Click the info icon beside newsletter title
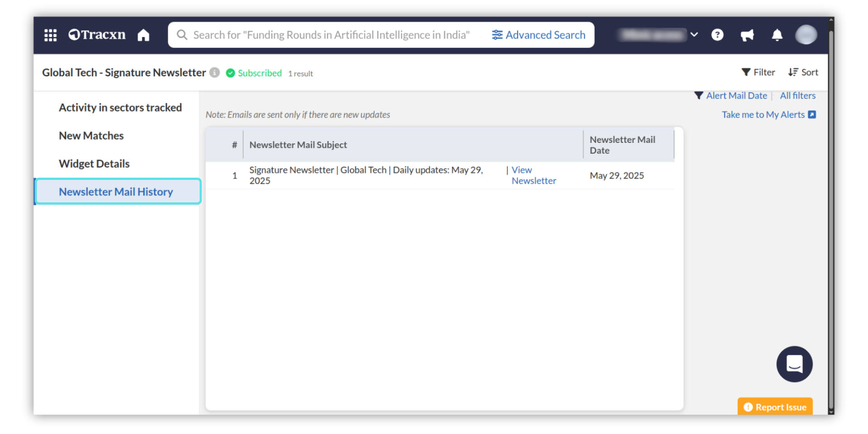868x434 pixels. (x=215, y=72)
